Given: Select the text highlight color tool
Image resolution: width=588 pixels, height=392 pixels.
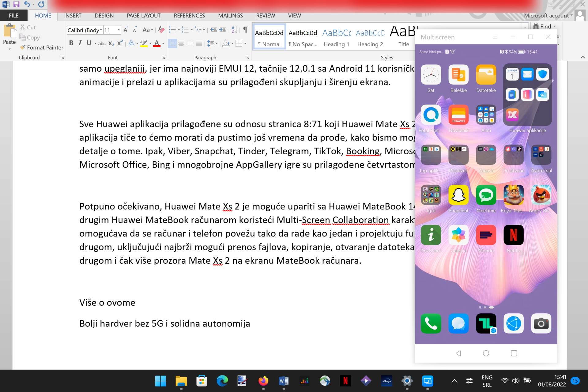Looking at the screenshot, I should 144,43.
